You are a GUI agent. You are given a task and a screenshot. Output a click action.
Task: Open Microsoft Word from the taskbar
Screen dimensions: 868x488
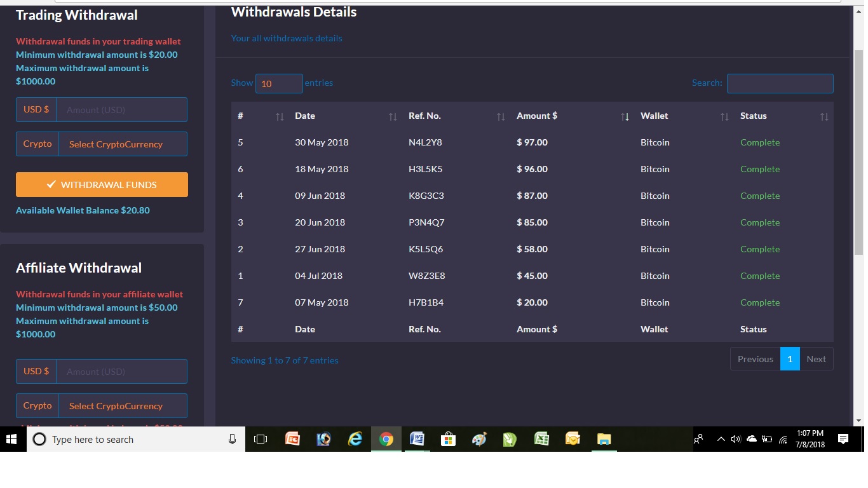point(417,439)
